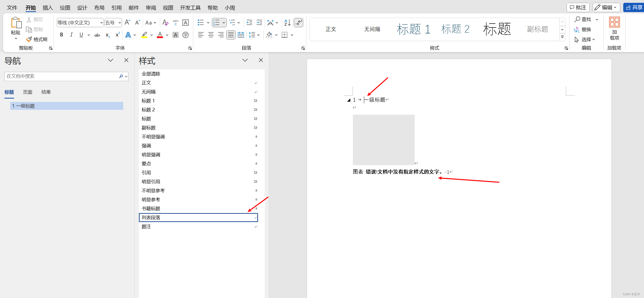Toggle justified alignment button
The height and width of the screenshot is (298, 644).
[x=231, y=35]
